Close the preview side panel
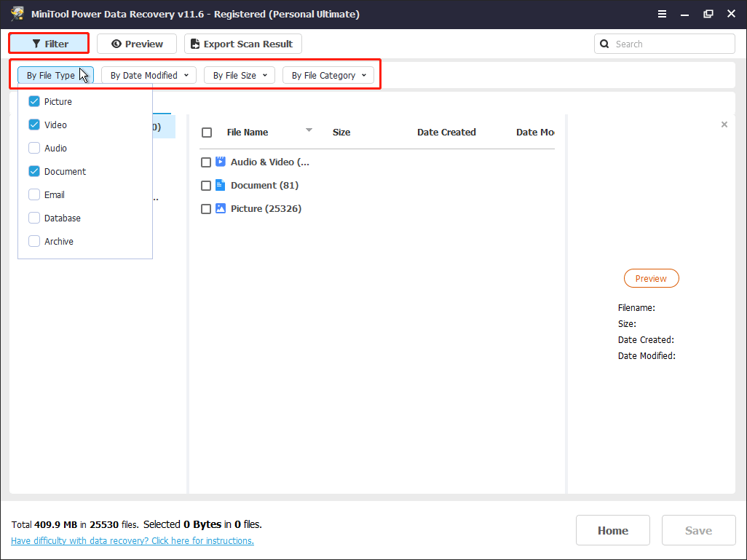This screenshot has height=560, width=747. click(x=724, y=125)
